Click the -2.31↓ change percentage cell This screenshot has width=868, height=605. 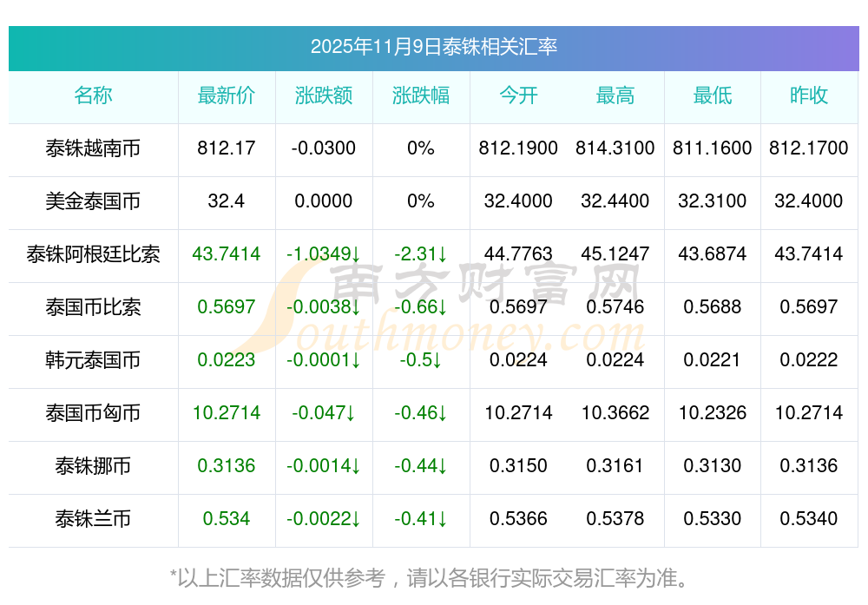coord(421,254)
